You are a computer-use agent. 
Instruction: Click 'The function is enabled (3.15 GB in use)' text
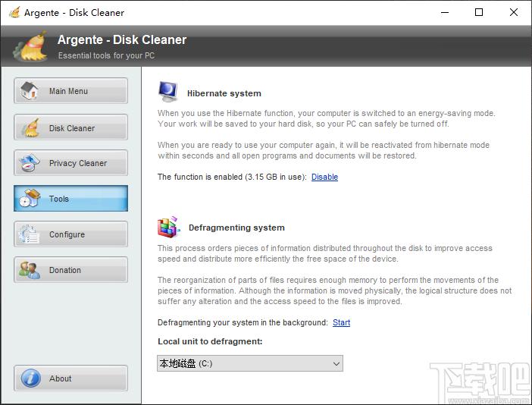232,177
